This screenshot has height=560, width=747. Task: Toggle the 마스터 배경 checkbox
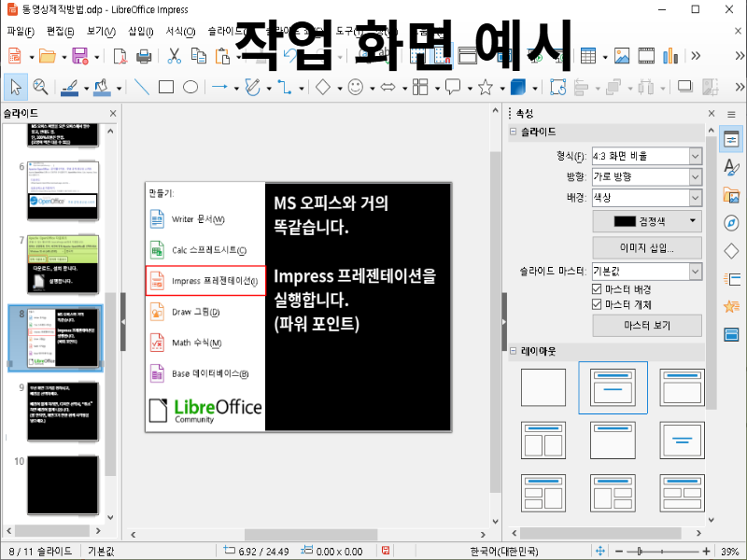(x=597, y=289)
